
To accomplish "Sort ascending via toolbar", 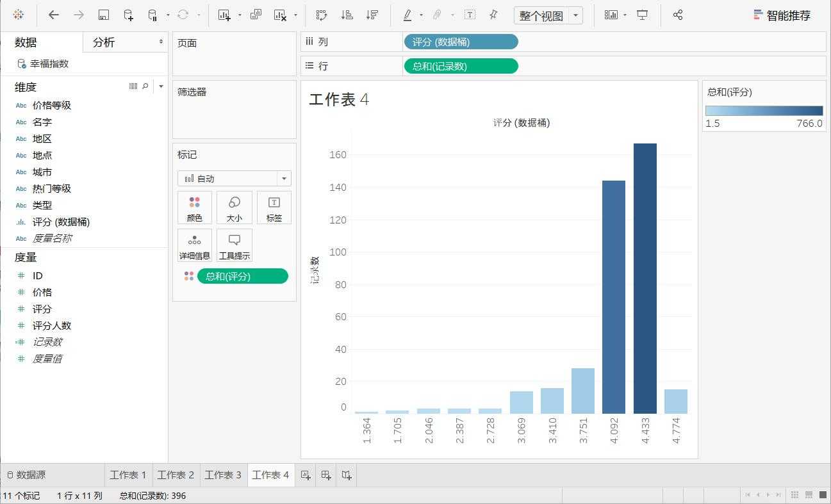I will point(347,15).
